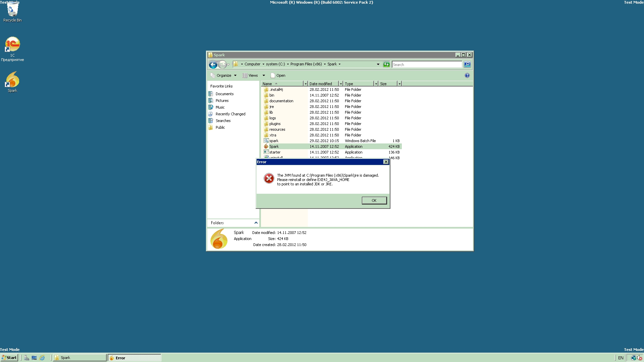Sort by the Size column header

point(388,84)
